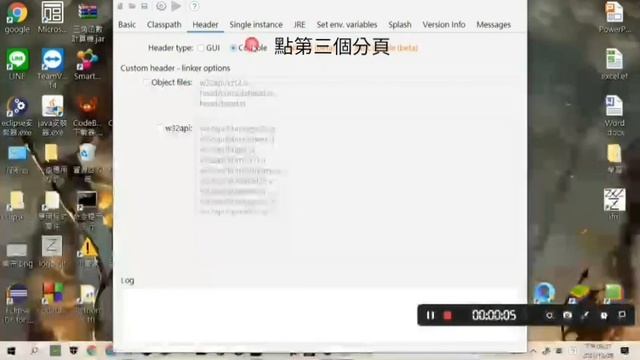This screenshot has height=360, width=640.
Task: Click the New configuration toolbar icon
Action: [x=120, y=6]
